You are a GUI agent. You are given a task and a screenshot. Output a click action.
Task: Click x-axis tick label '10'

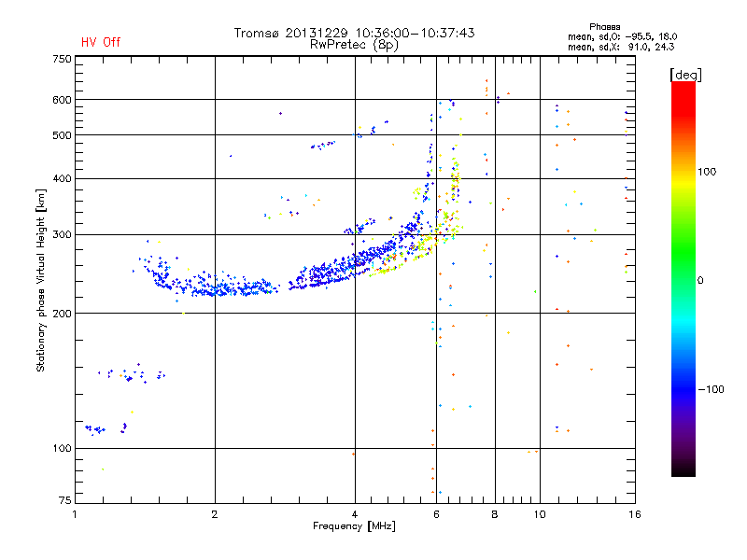pyautogui.click(x=540, y=514)
